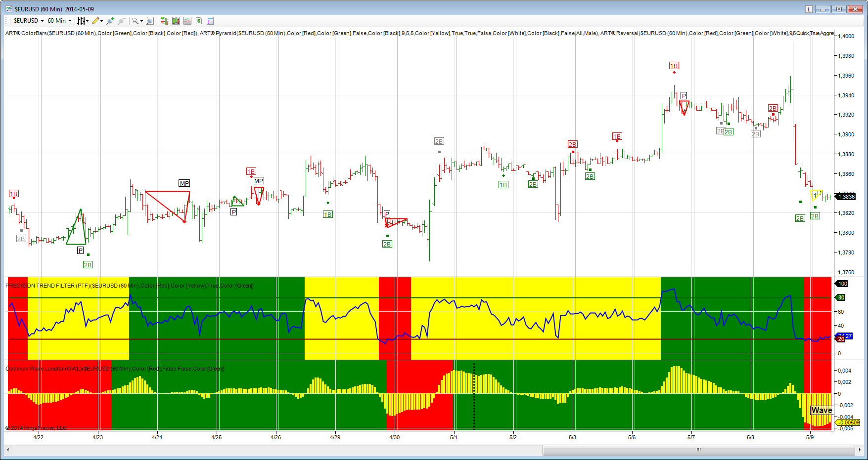Click the left scroll arrow at bottom
This screenshot has width=868, height=460.
tap(8, 450)
